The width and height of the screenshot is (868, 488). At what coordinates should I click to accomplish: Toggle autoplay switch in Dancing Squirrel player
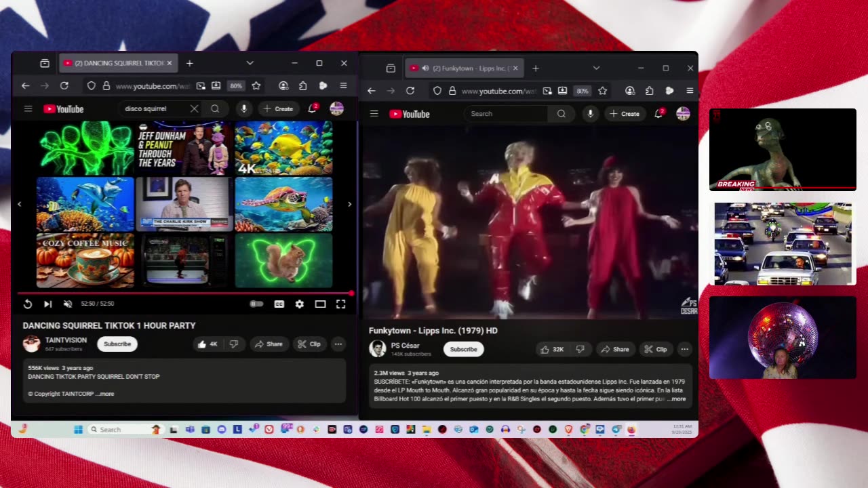[256, 304]
